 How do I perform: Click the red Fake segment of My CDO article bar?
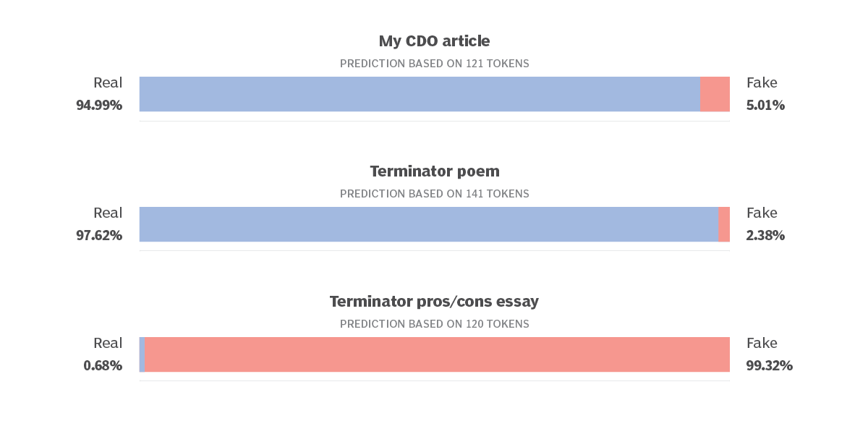pyautogui.click(x=715, y=94)
